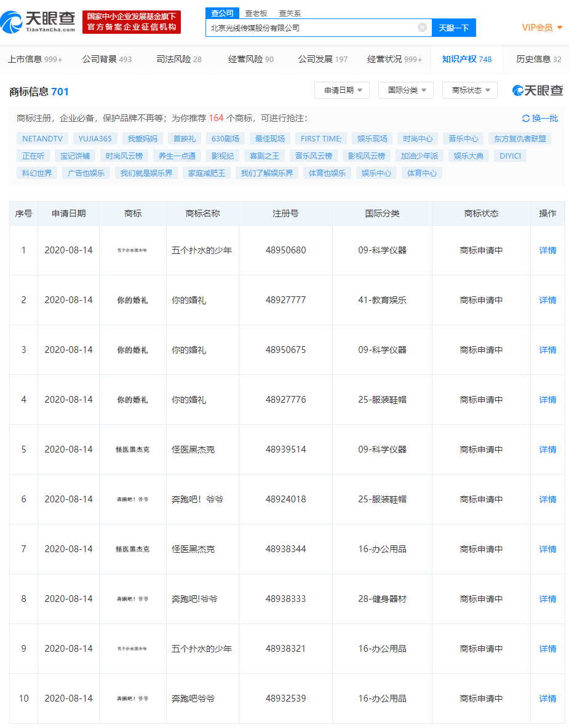Open the 公司发展 tab
Viewport: 569px width, 728px height.
pos(323,59)
